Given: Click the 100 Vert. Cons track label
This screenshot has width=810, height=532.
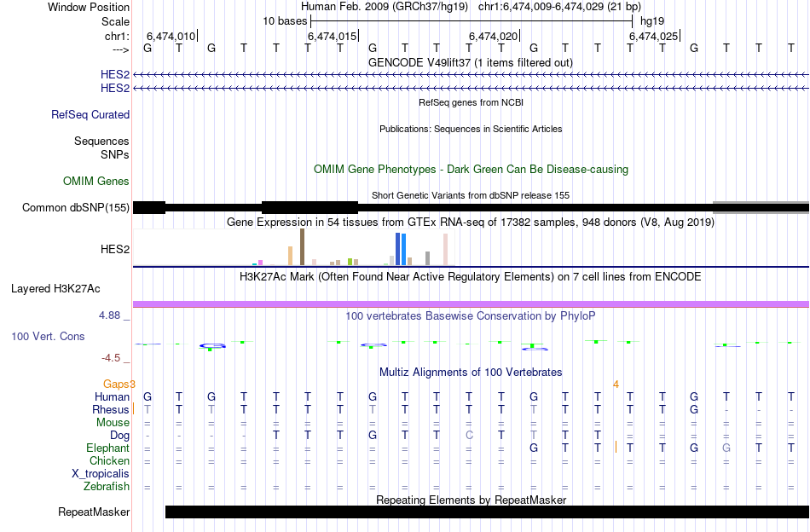Looking at the screenshot, I should pyautogui.click(x=48, y=337).
